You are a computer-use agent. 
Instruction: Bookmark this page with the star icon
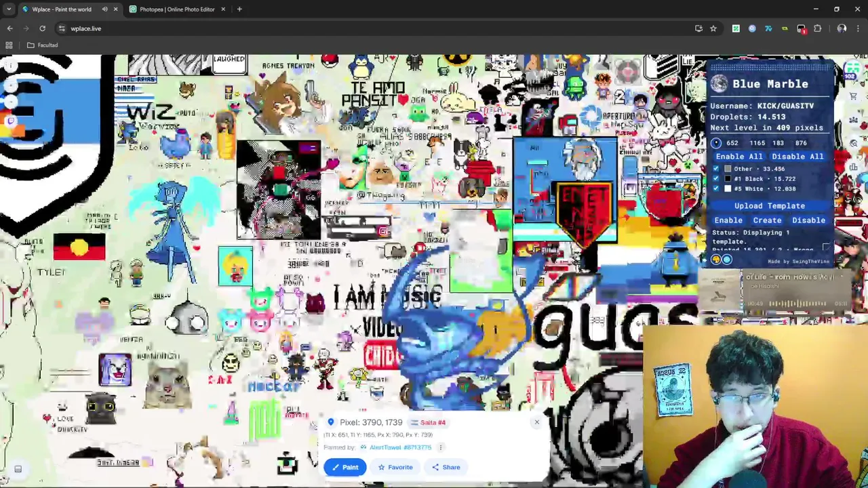pos(713,28)
